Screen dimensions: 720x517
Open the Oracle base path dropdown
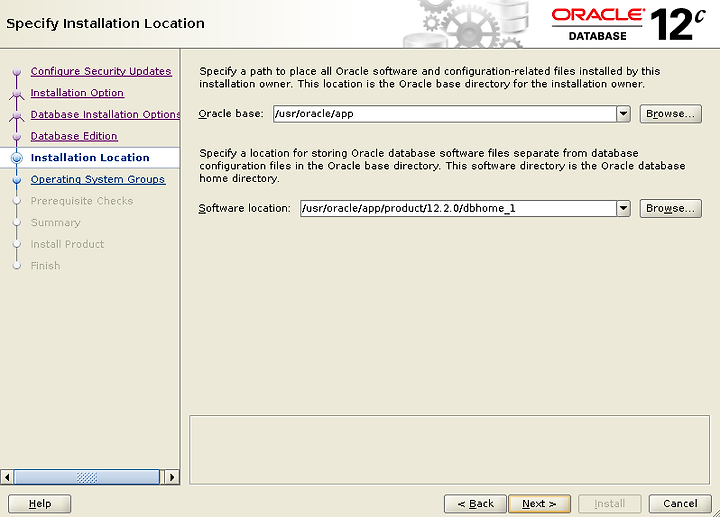[623, 114]
